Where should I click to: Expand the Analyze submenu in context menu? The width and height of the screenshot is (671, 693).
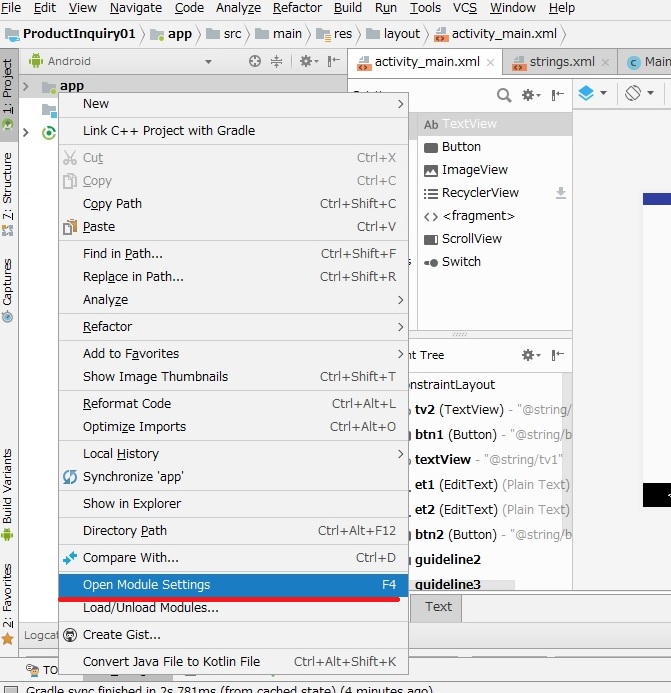pyautogui.click(x=233, y=300)
